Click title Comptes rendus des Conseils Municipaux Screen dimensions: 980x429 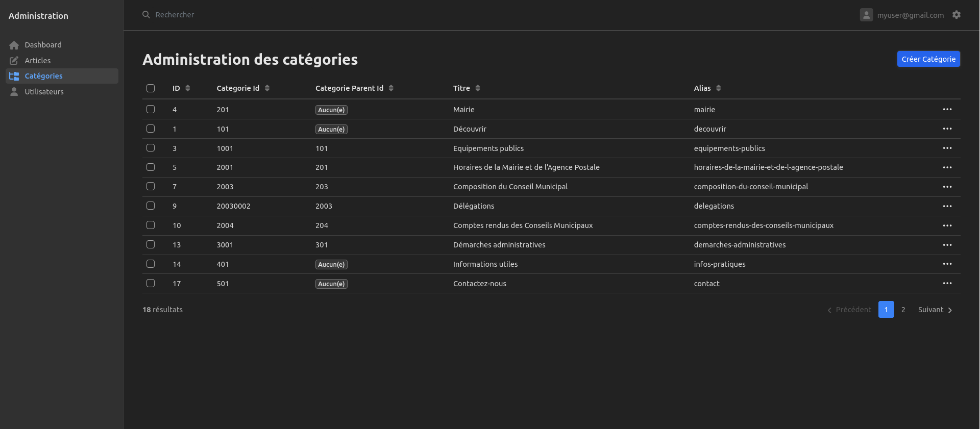click(523, 225)
